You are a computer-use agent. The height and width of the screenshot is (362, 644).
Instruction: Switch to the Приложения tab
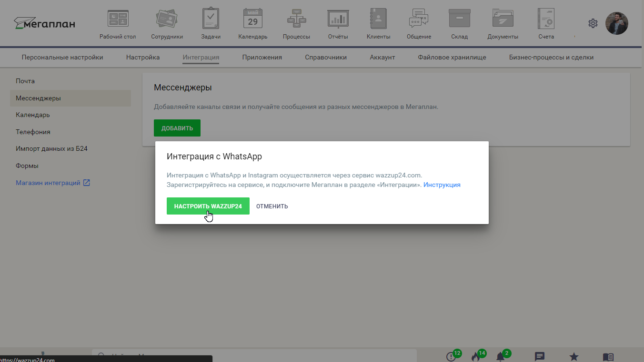click(x=262, y=57)
